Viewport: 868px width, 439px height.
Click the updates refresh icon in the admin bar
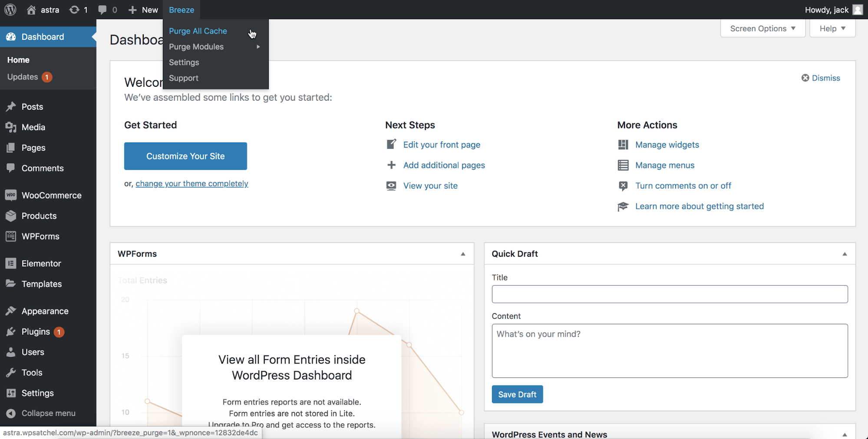click(x=74, y=10)
